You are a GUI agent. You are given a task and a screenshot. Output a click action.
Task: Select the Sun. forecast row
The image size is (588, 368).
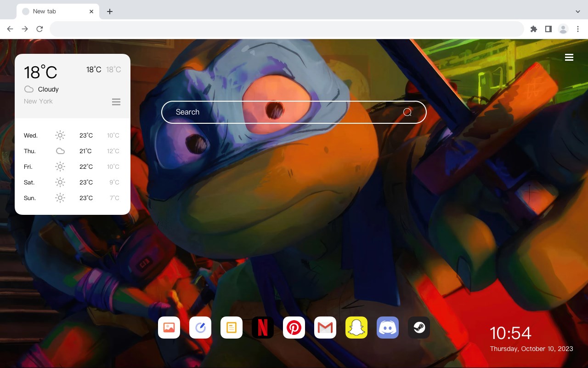tap(72, 198)
